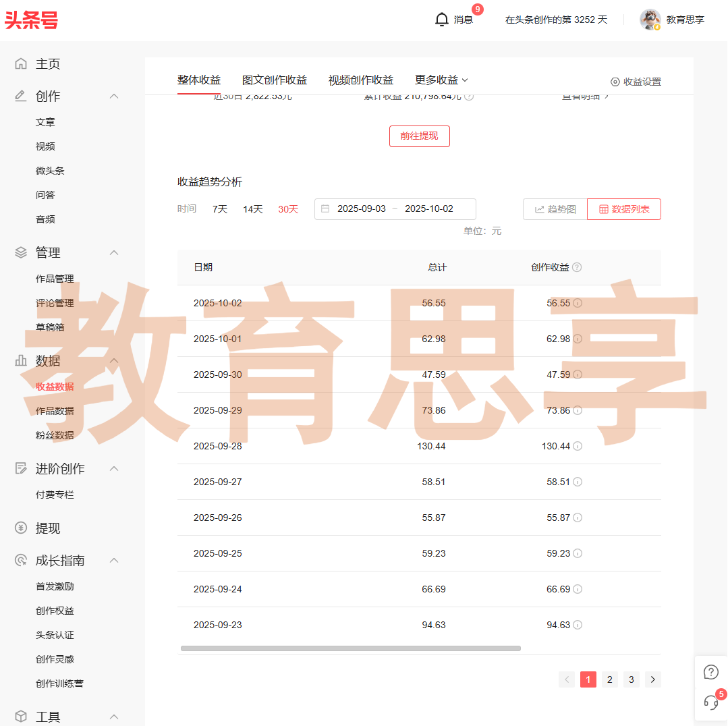The height and width of the screenshot is (726, 728).
Task: Click the 前往提现 button
Action: pyautogui.click(x=419, y=136)
